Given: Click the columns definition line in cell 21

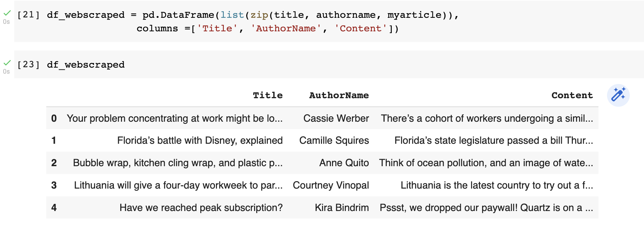Looking at the screenshot, I should tap(268, 28).
